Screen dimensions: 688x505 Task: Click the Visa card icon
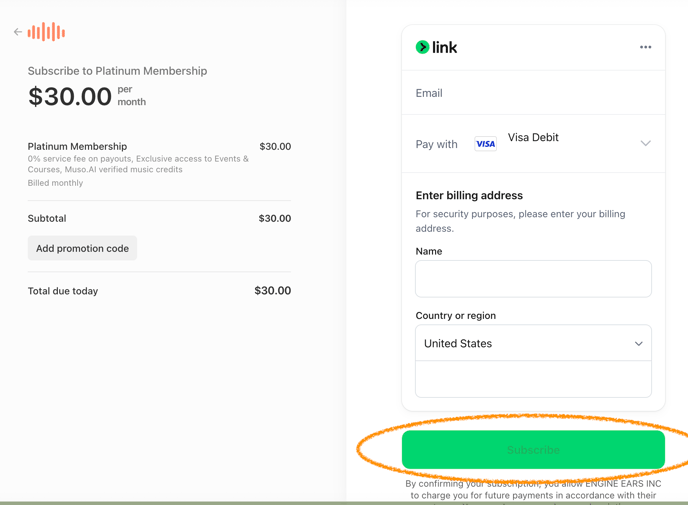tap(485, 144)
